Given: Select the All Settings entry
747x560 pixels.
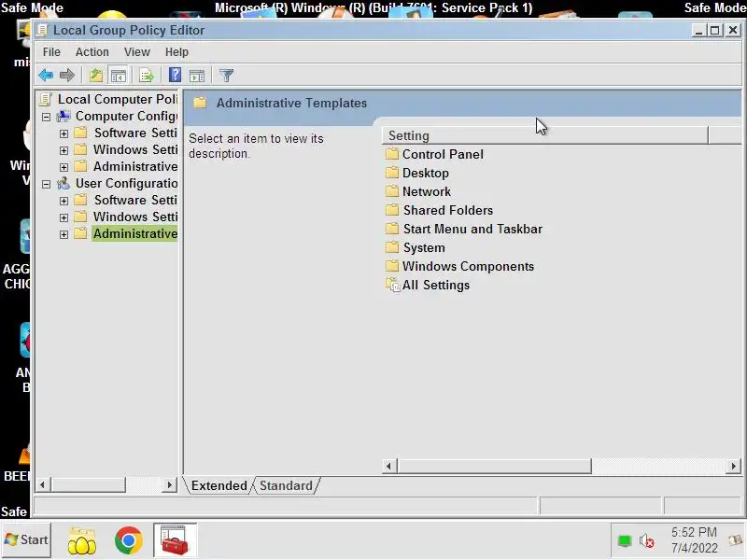Looking at the screenshot, I should [436, 285].
